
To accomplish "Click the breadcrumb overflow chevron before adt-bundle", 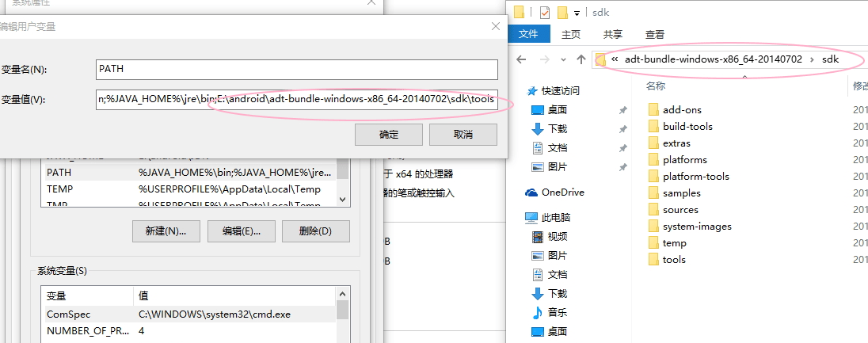I will 615,59.
